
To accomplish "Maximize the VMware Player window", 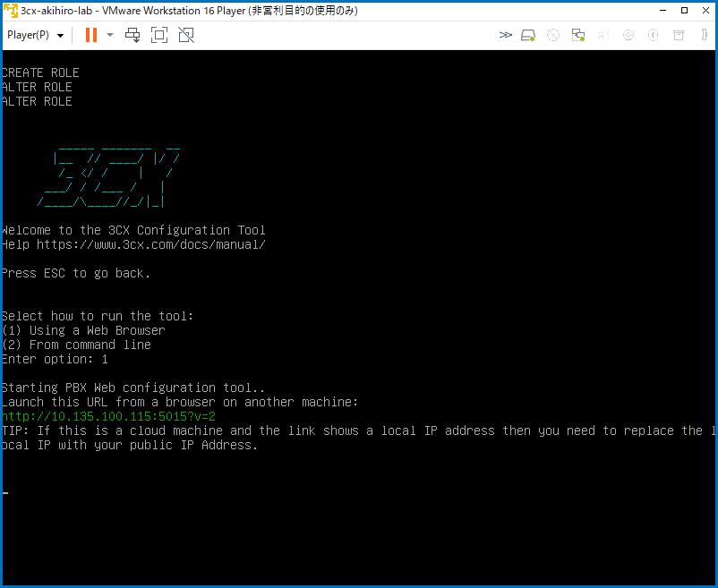I will [685, 11].
